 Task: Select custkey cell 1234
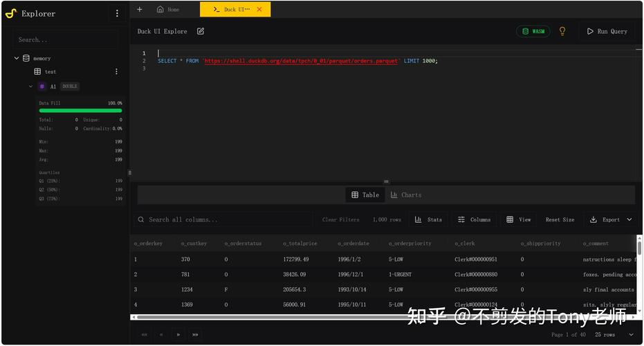point(187,290)
